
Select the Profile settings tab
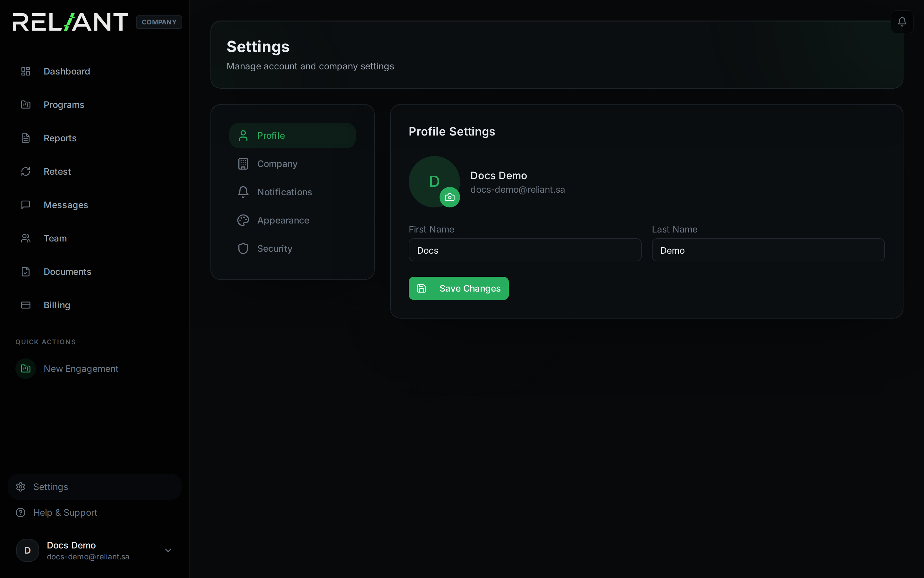(x=293, y=136)
